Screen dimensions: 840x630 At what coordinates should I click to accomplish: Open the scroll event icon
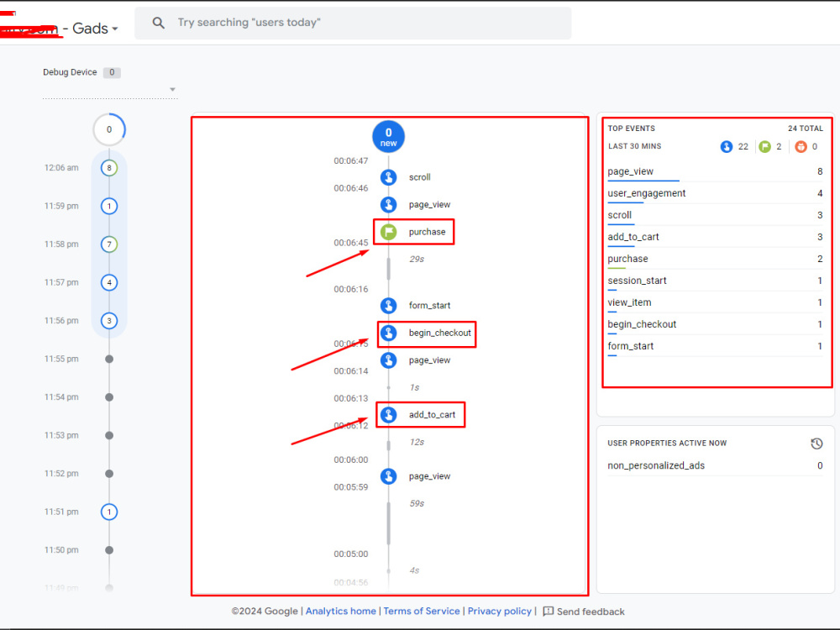(x=388, y=176)
